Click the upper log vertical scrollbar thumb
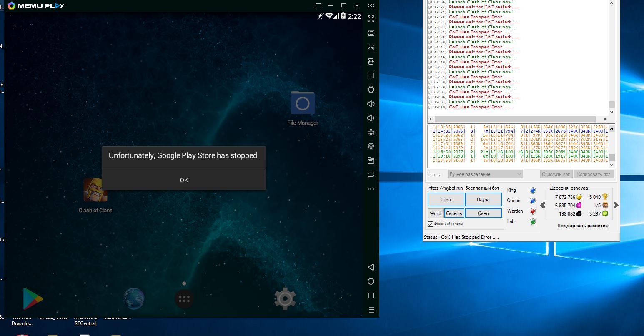 611,104
